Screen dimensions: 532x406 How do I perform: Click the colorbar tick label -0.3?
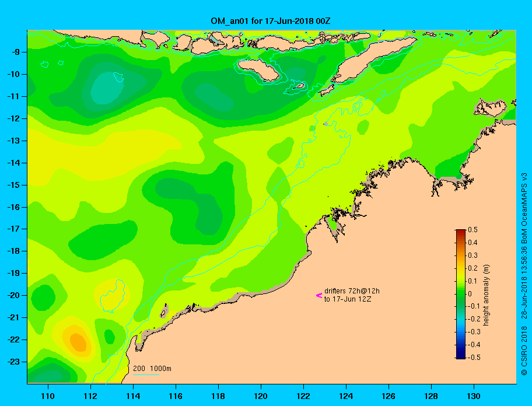[x=474, y=332]
